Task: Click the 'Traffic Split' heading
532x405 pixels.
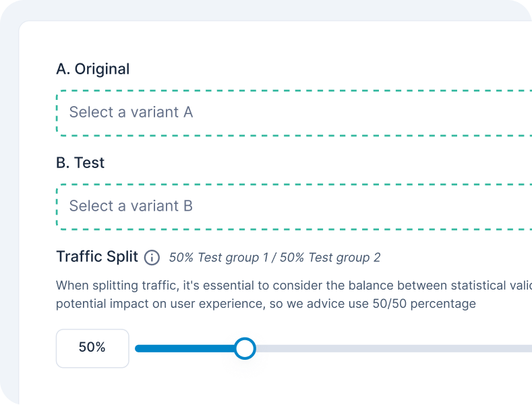Action: [97, 256]
